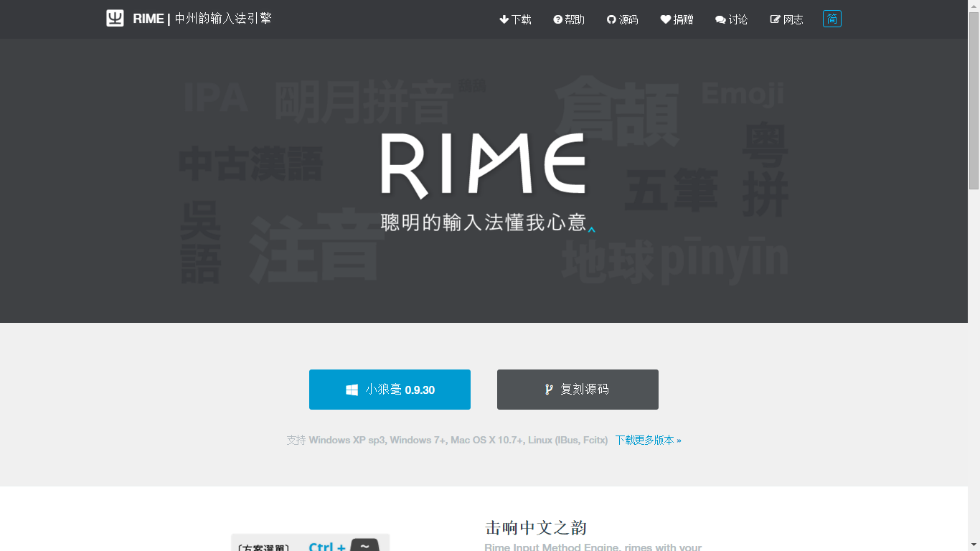980x551 pixels.
Task: Click the question-mark icon beside 帮助
Action: coord(557,19)
